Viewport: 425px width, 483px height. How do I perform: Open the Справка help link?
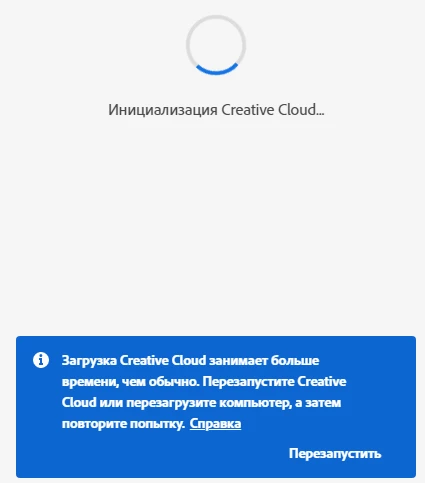[x=215, y=424]
